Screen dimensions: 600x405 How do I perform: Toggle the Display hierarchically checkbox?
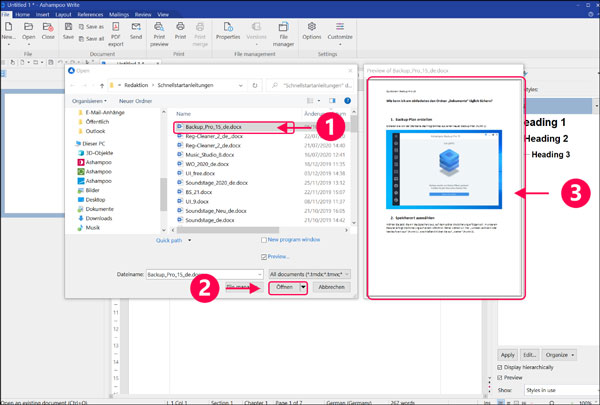(x=501, y=367)
